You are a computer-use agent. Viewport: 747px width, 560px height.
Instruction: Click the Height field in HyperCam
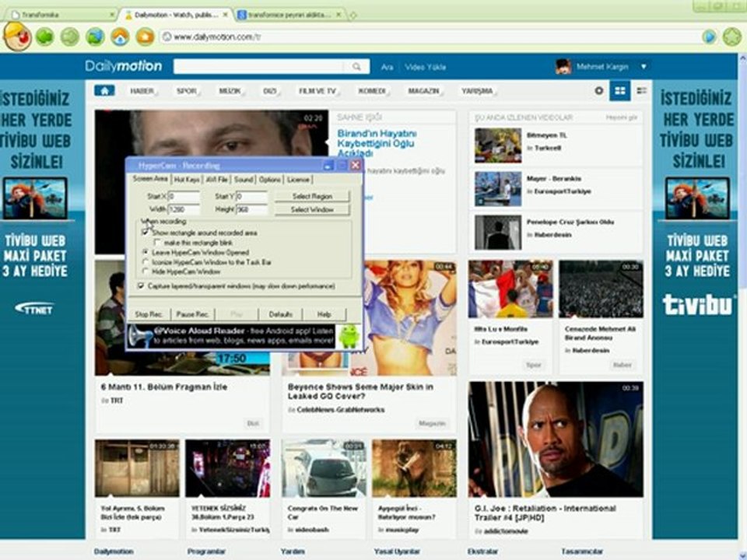(252, 209)
